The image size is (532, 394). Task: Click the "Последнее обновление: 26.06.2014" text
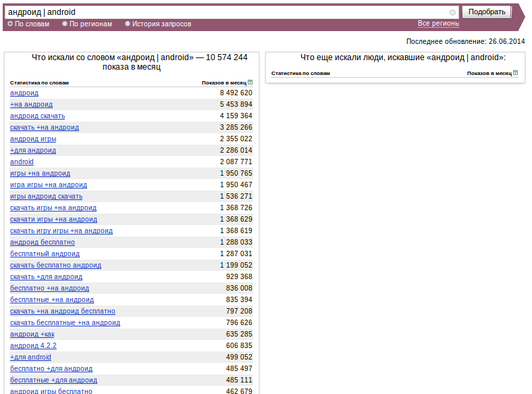click(x=466, y=41)
